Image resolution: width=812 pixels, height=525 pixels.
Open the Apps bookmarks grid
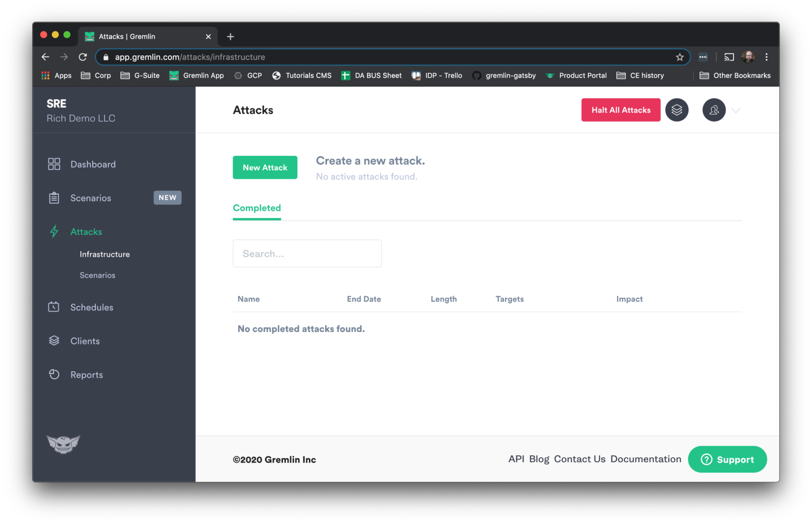pos(56,75)
